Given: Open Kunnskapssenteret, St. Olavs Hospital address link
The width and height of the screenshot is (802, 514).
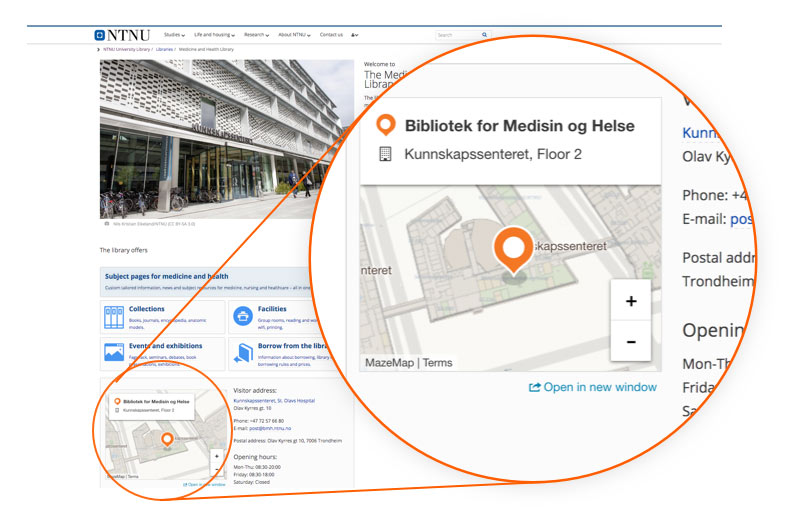Looking at the screenshot, I should tap(274, 400).
